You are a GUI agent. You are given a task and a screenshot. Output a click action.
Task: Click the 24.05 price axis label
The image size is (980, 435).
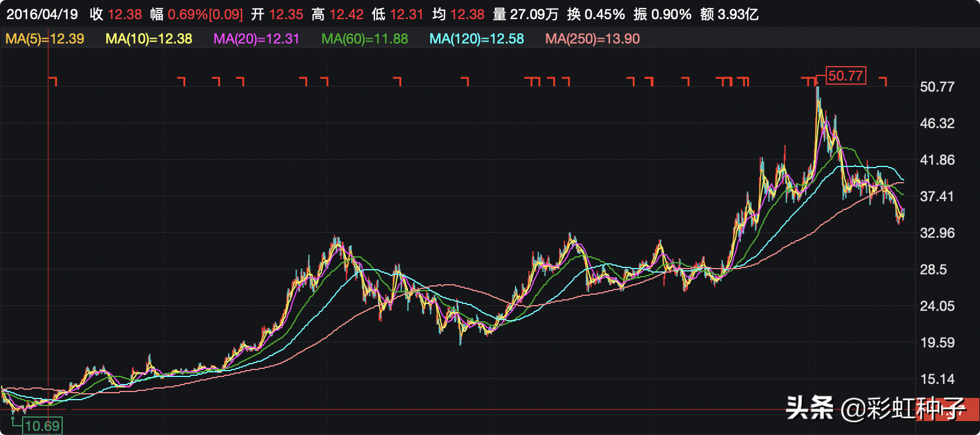click(937, 306)
